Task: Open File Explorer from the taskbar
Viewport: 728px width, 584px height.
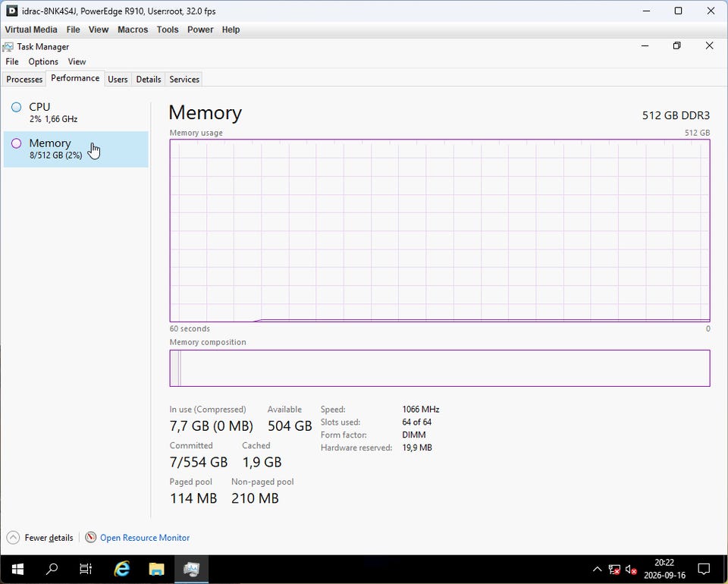Action: click(156, 569)
